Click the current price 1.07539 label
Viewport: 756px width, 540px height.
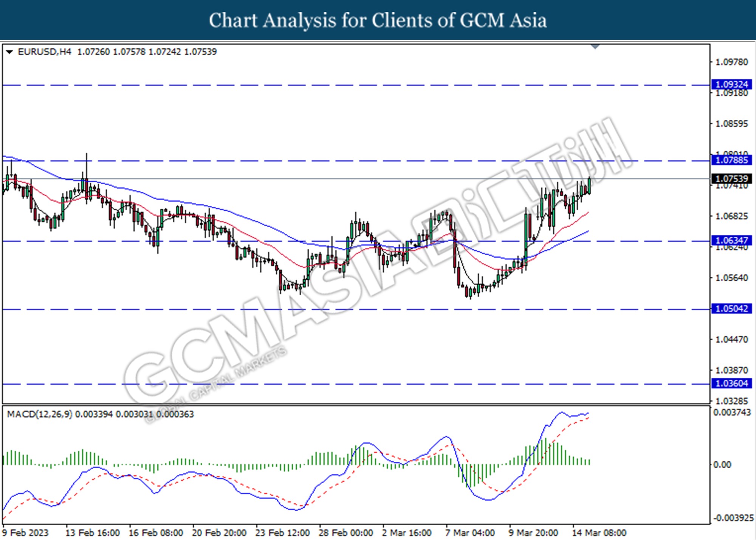click(732, 178)
